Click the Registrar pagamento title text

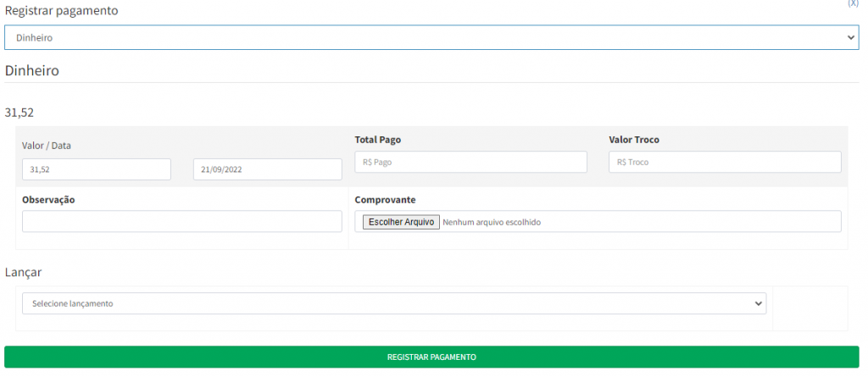coord(62,11)
